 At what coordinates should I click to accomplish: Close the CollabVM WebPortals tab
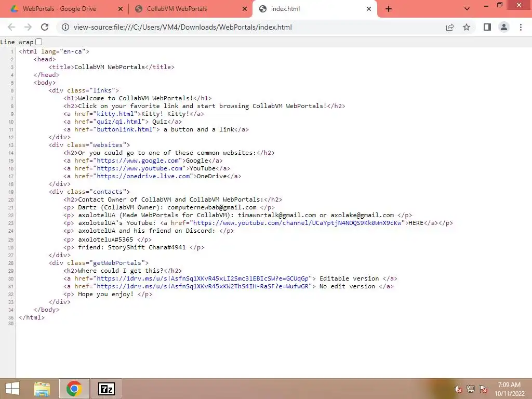coord(245,9)
